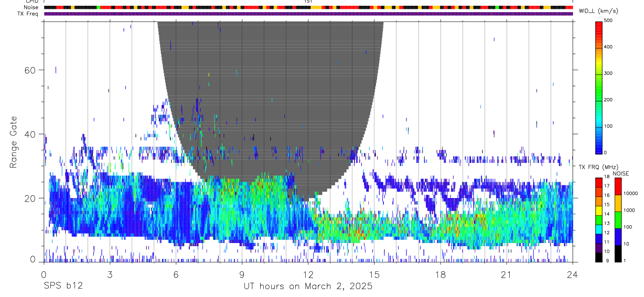644x297 pixels.
Task: Click the red band of the NOISE legend
Action: pyautogui.click(x=618, y=186)
